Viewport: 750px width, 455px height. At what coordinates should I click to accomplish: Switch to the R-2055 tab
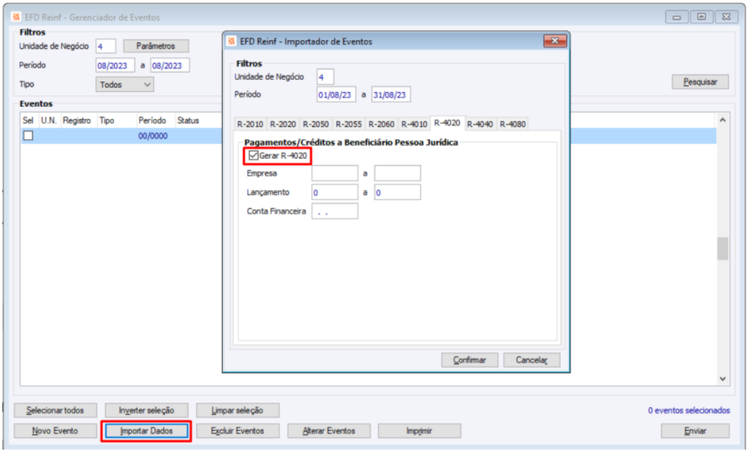[349, 124]
